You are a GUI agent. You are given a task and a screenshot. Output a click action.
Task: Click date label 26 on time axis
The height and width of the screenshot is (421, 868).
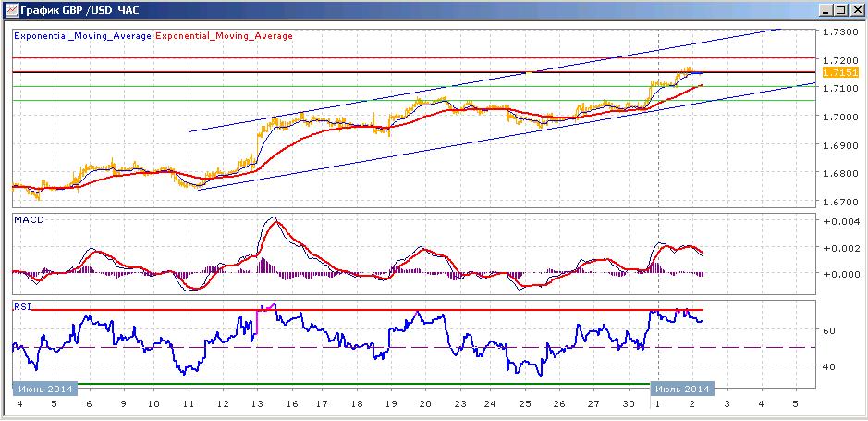point(559,403)
